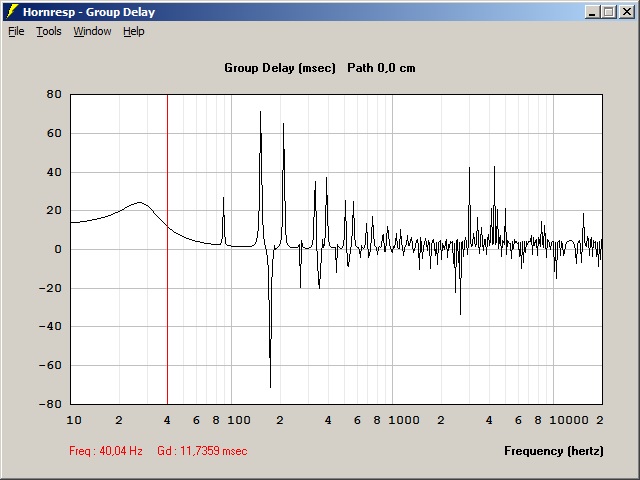Image resolution: width=640 pixels, height=480 pixels.
Task: Click the 'Frequency (hertz)' axis label
Action: (x=554, y=451)
